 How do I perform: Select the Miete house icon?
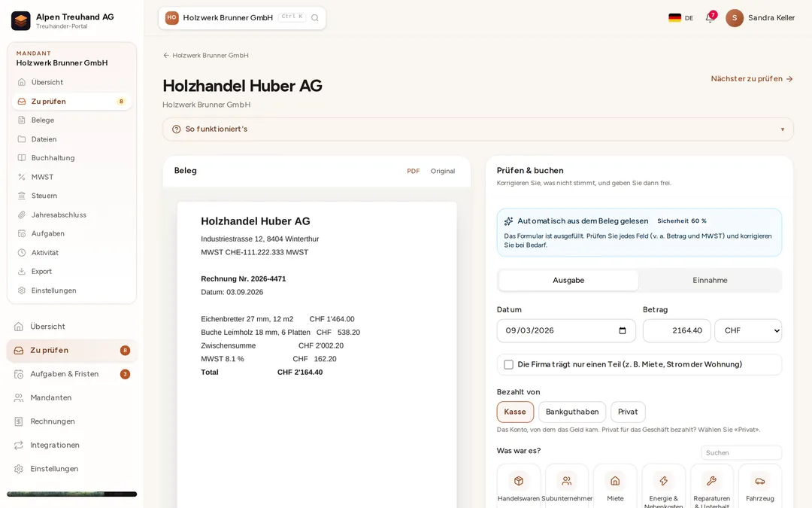[x=615, y=480]
